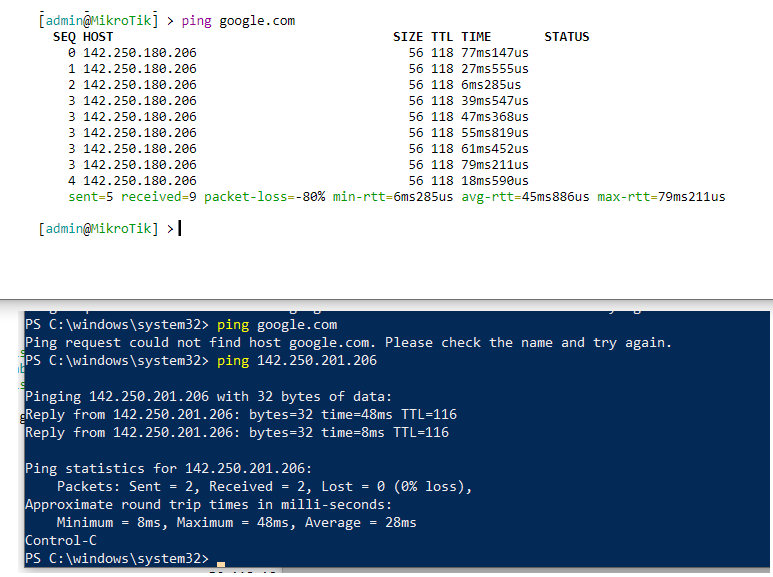
Task: Click the "could not find host" error line
Action: click(x=347, y=342)
